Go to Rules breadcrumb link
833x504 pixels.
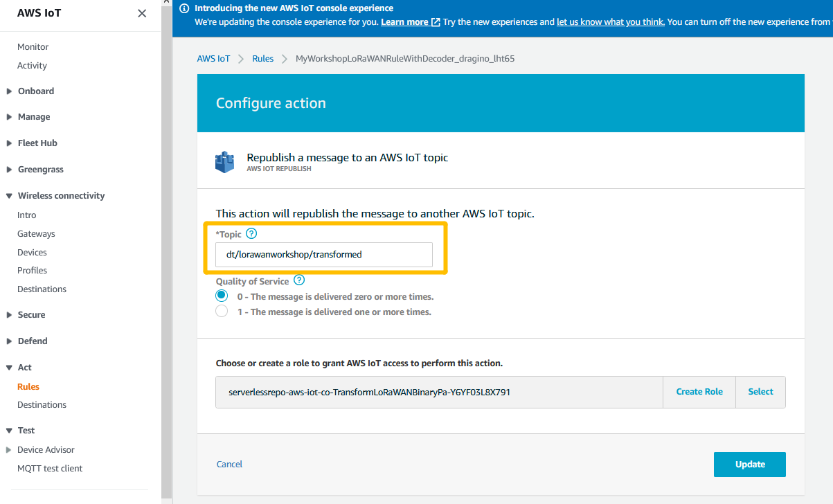pos(262,59)
